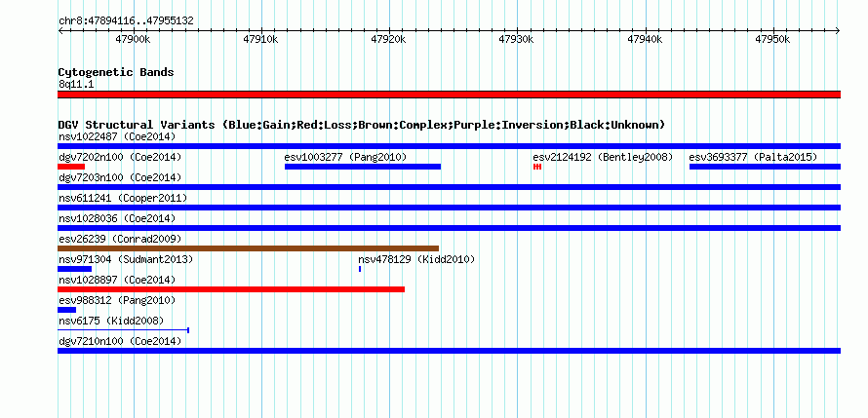868x418 pixels.
Task: Open the nsv611241 (Cooper2011) label
Action: pos(123,198)
